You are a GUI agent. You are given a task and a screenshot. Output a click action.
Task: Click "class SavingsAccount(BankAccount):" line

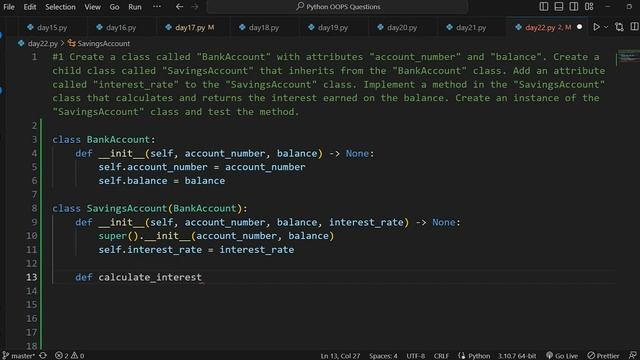tap(150, 208)
